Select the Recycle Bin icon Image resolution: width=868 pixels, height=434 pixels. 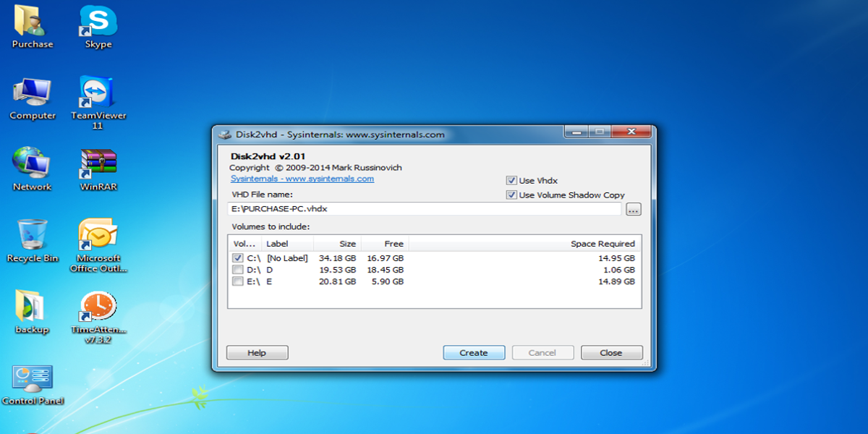coord(32,241)
